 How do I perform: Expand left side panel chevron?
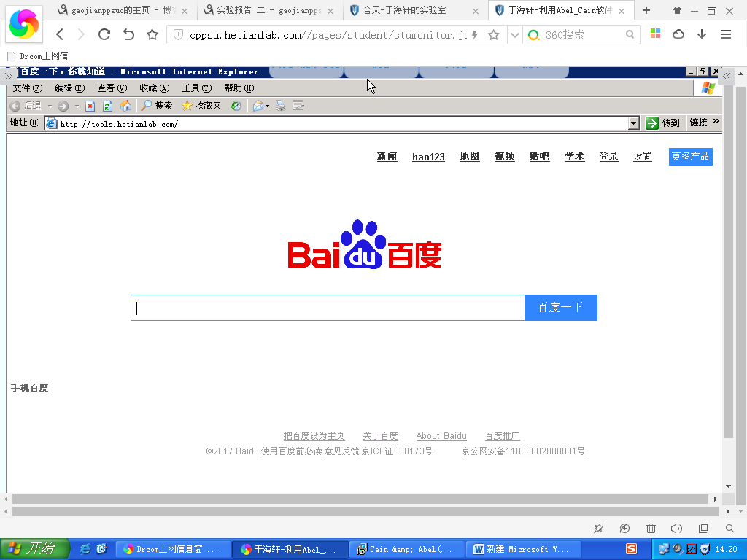click(x=8, y=76)
